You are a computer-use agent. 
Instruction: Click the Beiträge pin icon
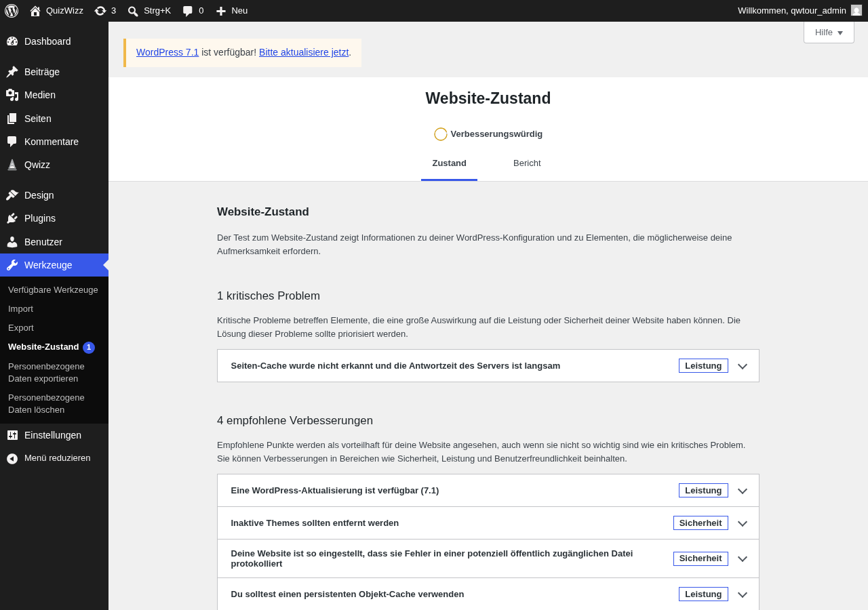pyautogui.click(x=12, y=72)
